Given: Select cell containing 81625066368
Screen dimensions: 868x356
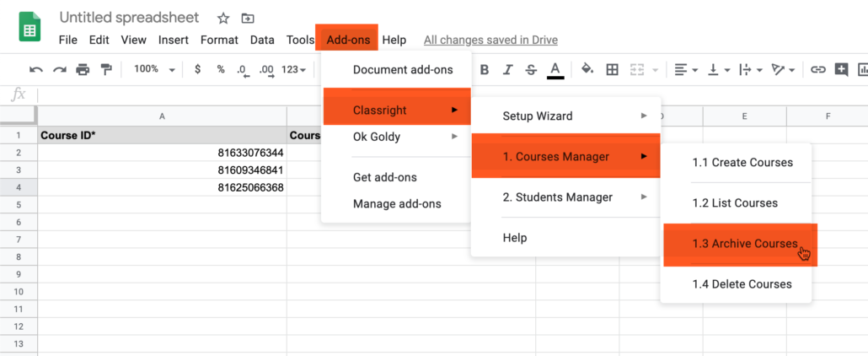Looking at the screenshot, I should click(x=162, y=187).
